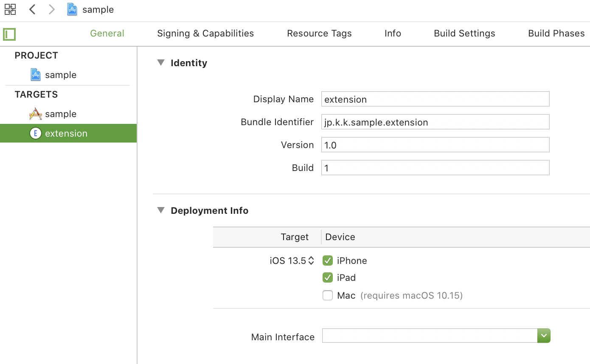
Task: Open the Resource Tags tab
Action: (x=319, y=34)
